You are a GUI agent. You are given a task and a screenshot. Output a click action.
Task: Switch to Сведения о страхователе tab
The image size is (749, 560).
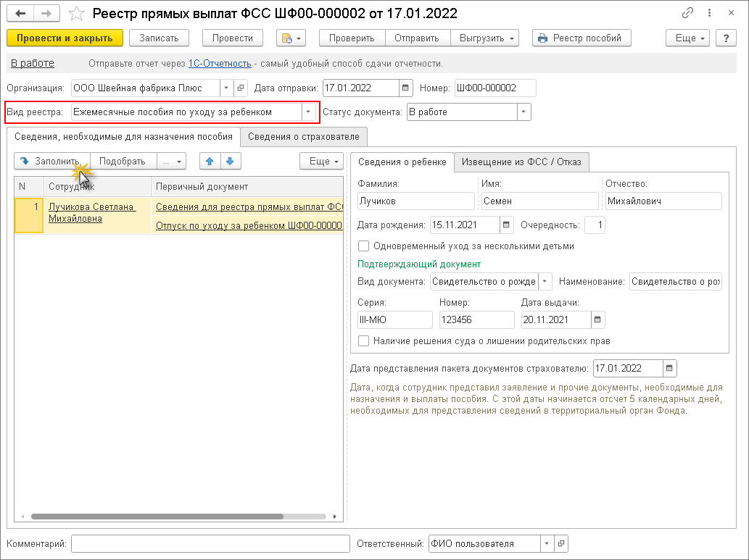pyautogui.click(x=304, y=136)
